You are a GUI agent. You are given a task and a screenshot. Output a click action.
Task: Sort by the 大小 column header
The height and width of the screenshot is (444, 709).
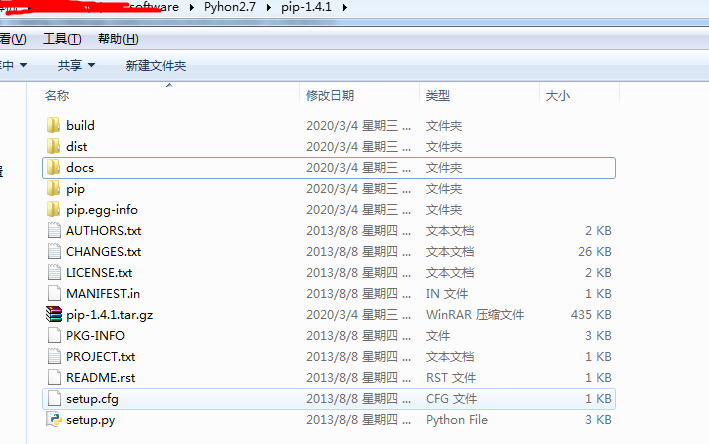pyautogui.click(x=558, y=96)
